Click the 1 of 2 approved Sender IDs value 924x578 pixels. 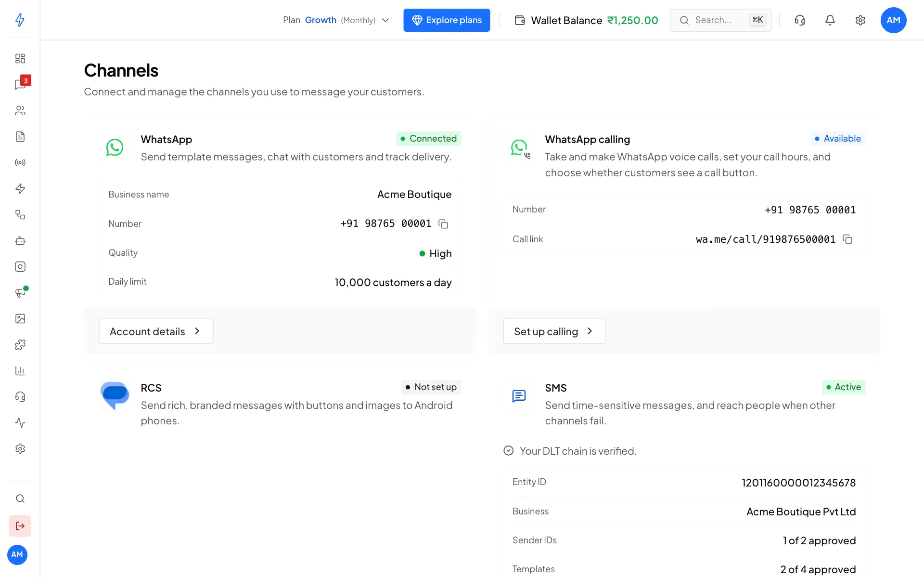click(819, 540)
